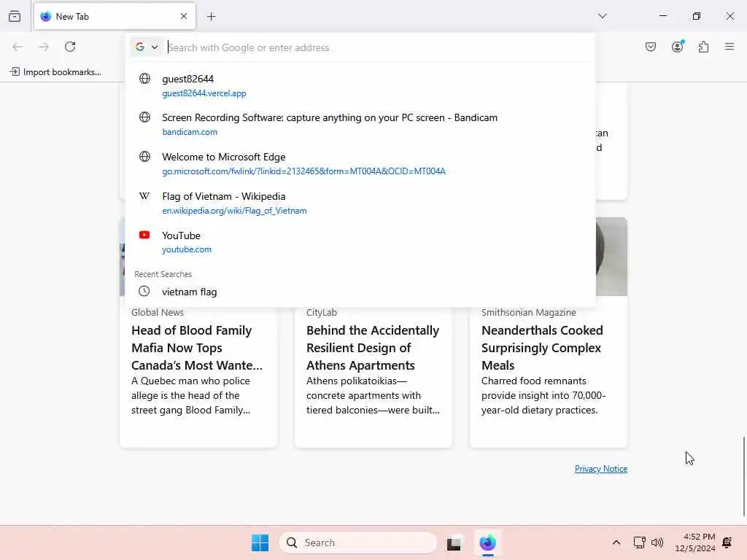Click Import bookmarks in bookmarks toolbar
This screenshot has height=560, width=747.
pos(56,72)
